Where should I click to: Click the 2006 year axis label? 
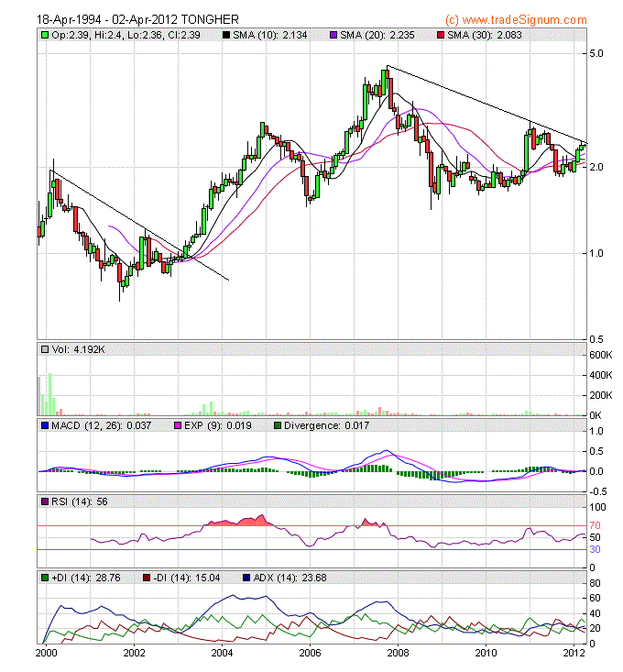click(x=310, y=653)
